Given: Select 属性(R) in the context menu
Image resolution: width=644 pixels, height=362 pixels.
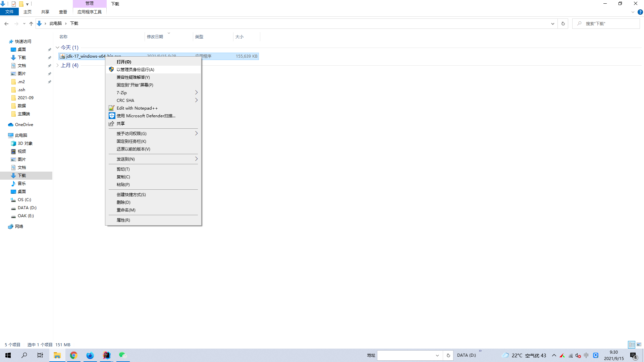Looking at the screenshot, I should point(153,220).
